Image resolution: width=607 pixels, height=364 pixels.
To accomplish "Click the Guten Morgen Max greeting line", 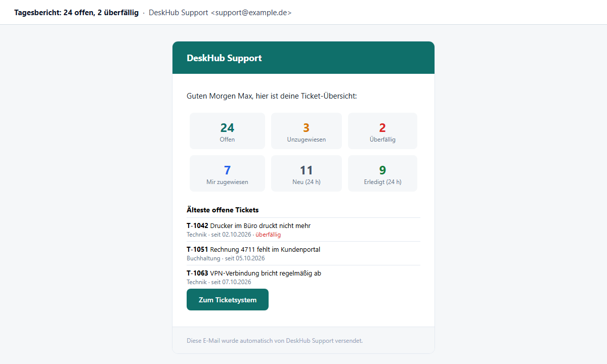I will [272, 96].
